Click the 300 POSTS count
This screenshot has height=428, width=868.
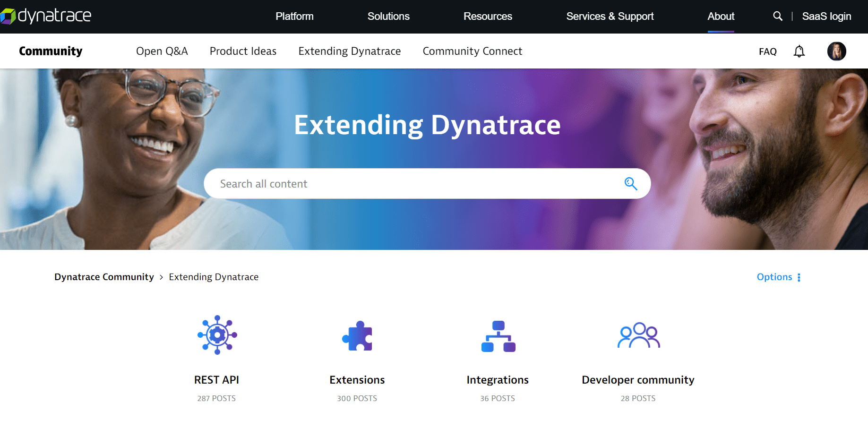[x=357, y=398]
